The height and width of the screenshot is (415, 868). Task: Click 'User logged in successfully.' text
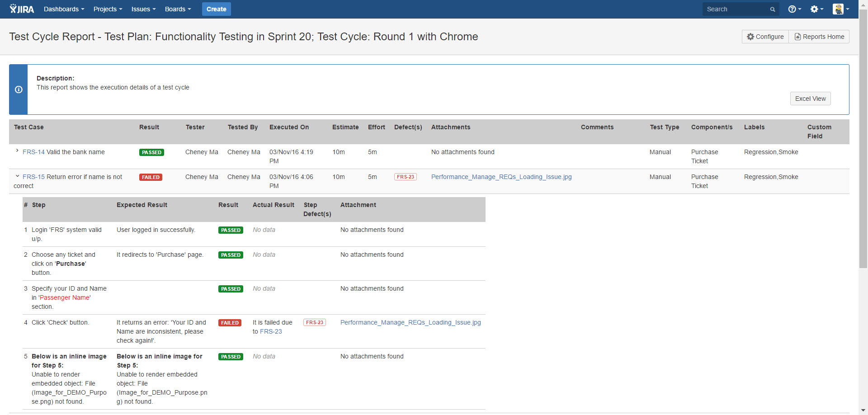(156, 230)
